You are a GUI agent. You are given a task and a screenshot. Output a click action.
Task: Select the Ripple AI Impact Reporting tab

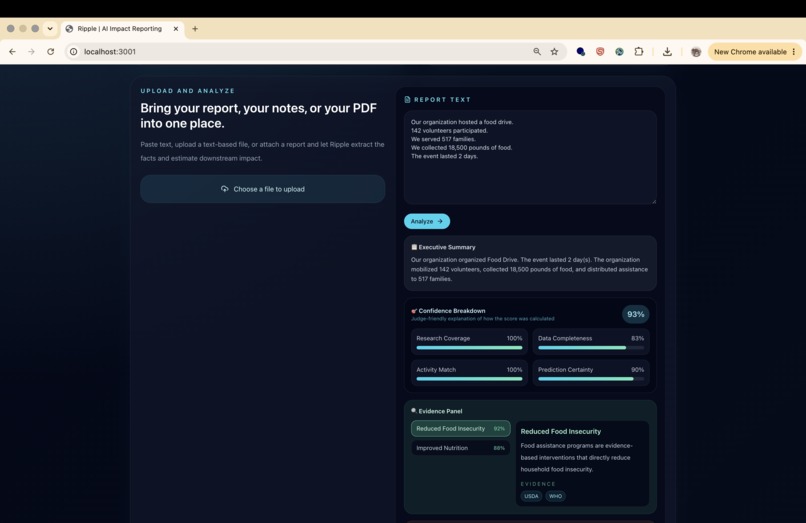122,29
